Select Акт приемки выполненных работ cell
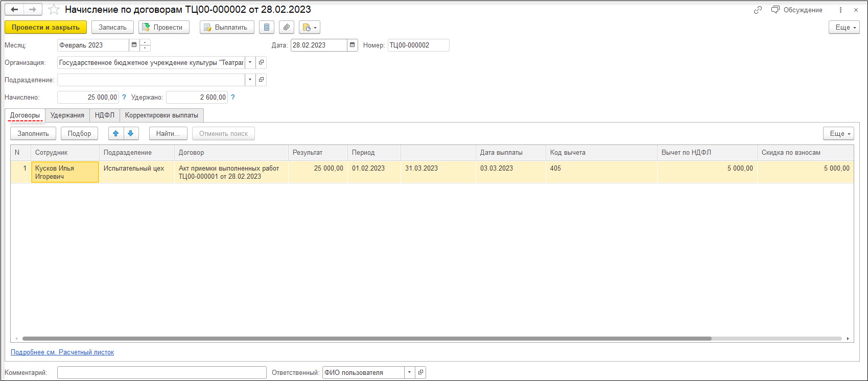 [x=231, y=172]
